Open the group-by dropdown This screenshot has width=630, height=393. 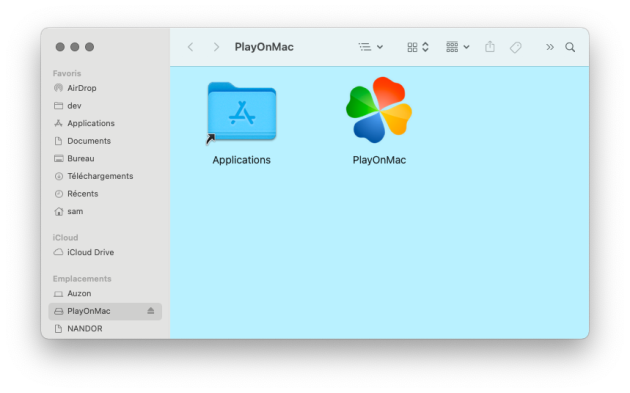pos(458,47)
